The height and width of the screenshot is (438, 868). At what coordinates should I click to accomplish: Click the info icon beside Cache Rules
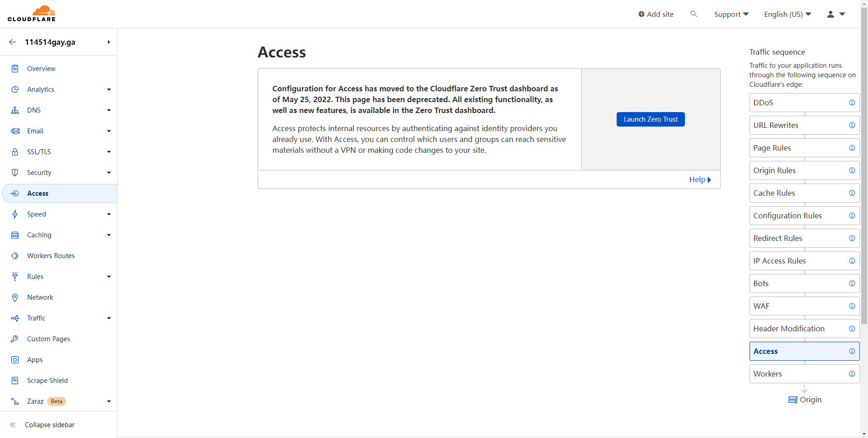852,193
